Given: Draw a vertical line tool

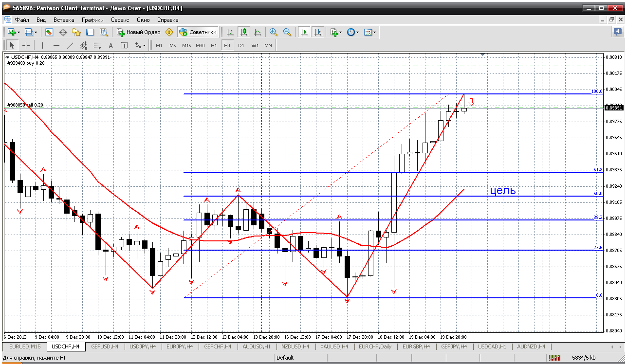Looking at the screenshot, I should (x=42, y=45).
